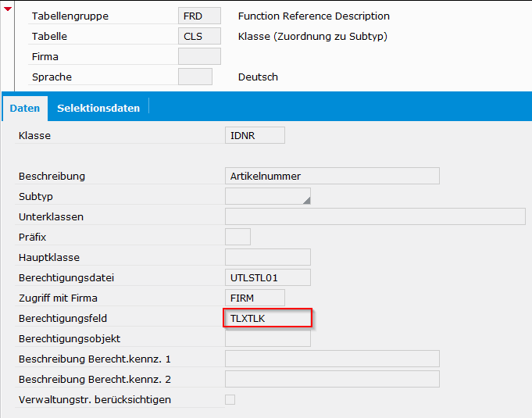Select the empty Sprache input field
Viewport: 532px width, 418px height.
[195, 77]
